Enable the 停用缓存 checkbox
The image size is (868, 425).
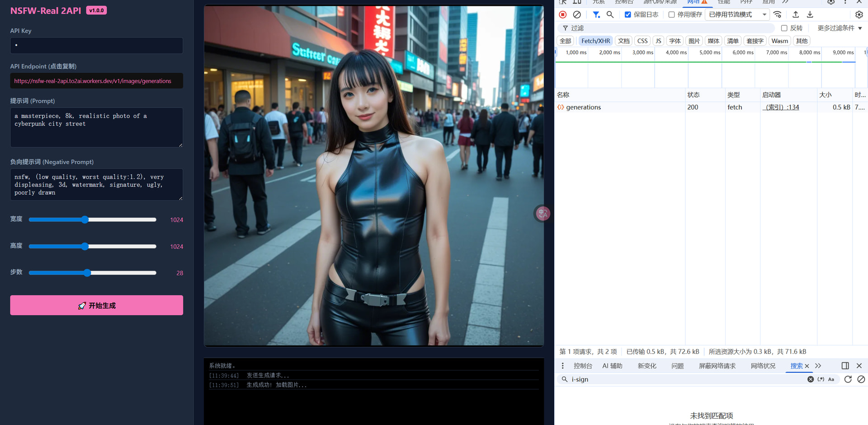coord(671,14)
